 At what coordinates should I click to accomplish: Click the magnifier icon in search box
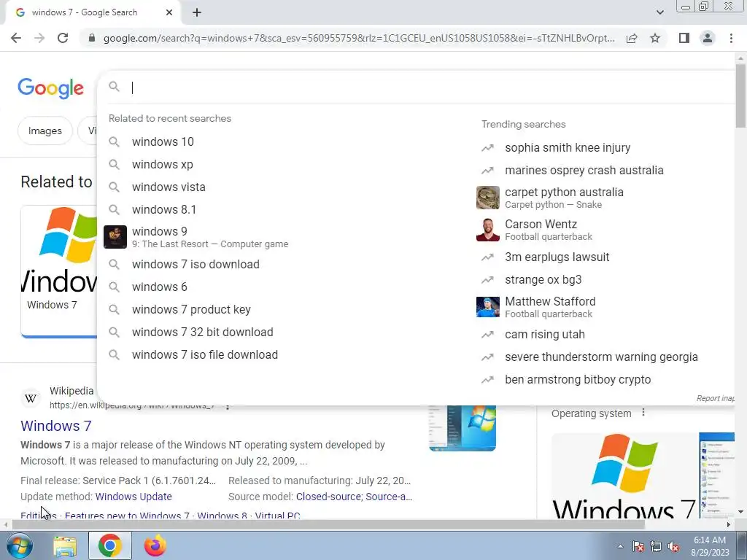[114, 86]
